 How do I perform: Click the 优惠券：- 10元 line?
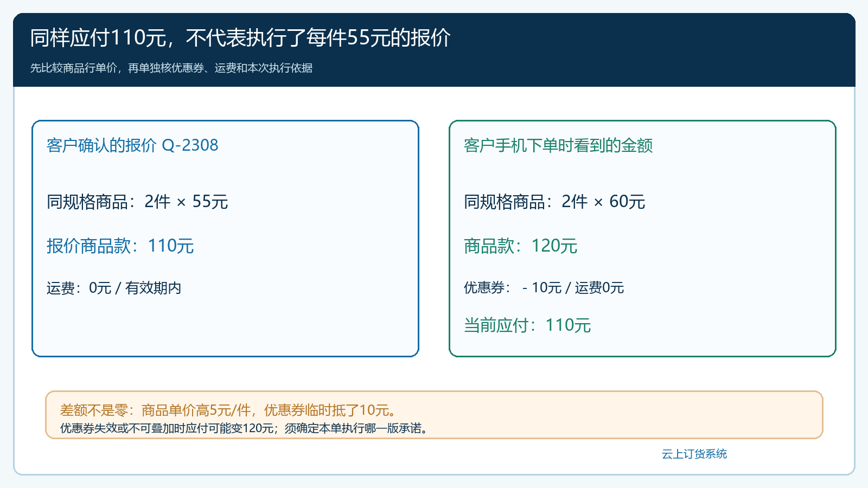coord(544,288)
